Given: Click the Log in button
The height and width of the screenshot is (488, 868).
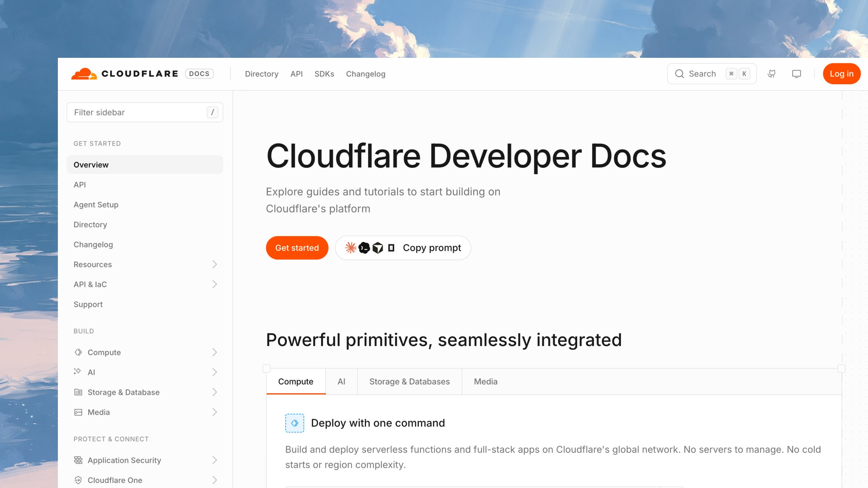Looking at the screenshot, I should point(842,74).
